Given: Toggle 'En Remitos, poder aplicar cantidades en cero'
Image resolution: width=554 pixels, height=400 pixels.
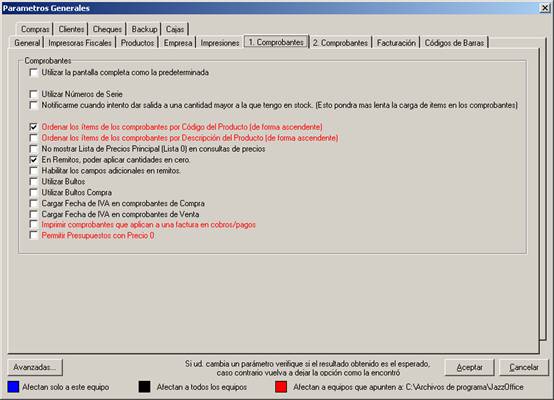Looking at the screenshot, I should pos(34,160).
